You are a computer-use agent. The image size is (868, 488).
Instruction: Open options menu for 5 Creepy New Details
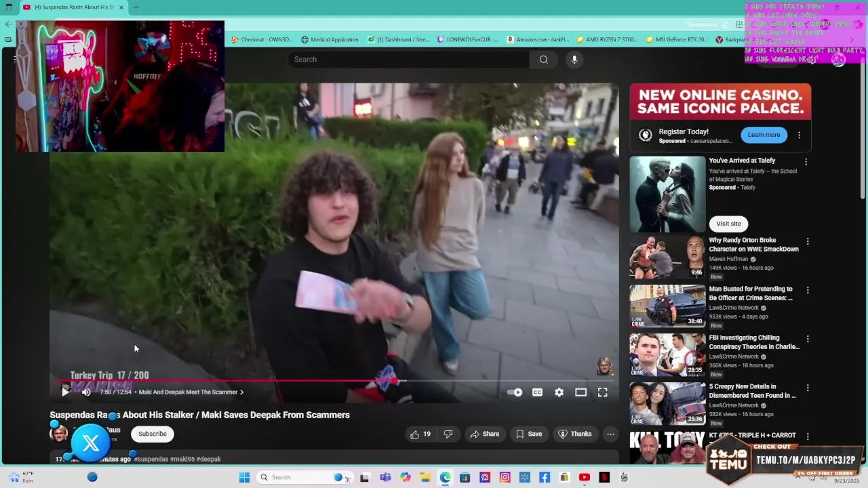click(x=807, y=388)
